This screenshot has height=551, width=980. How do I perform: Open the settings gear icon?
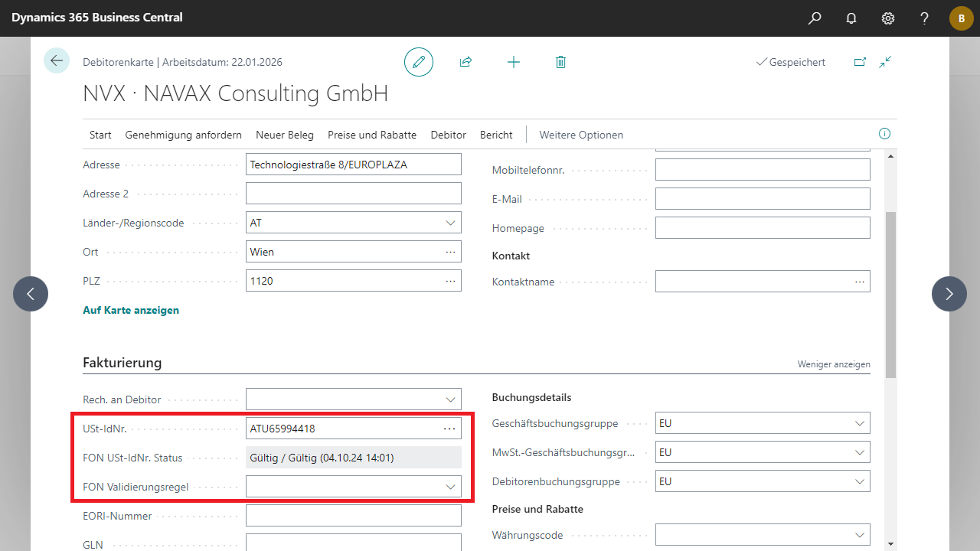pyautogui.click(x=888, y=18)
